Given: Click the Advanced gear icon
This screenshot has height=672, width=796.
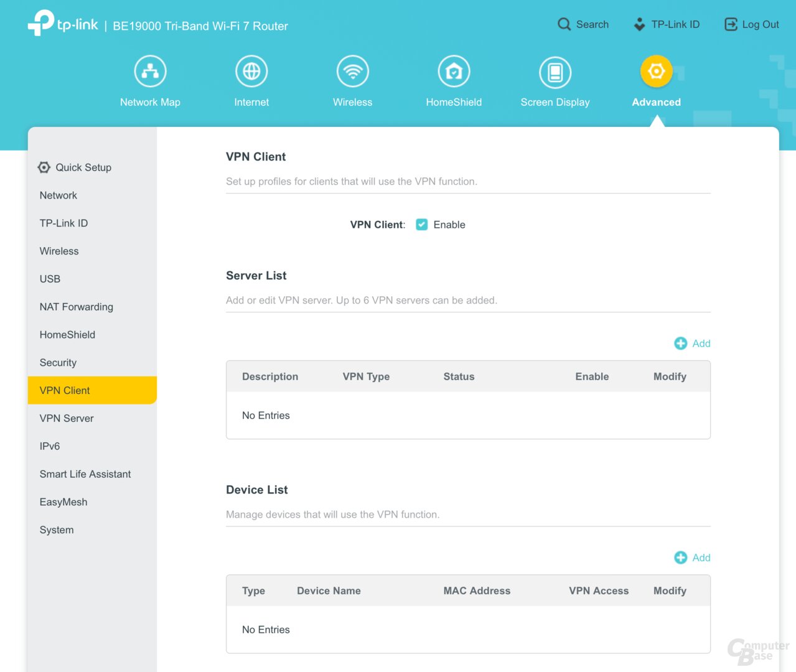Looking at the screenshot, I should [656, 72].
